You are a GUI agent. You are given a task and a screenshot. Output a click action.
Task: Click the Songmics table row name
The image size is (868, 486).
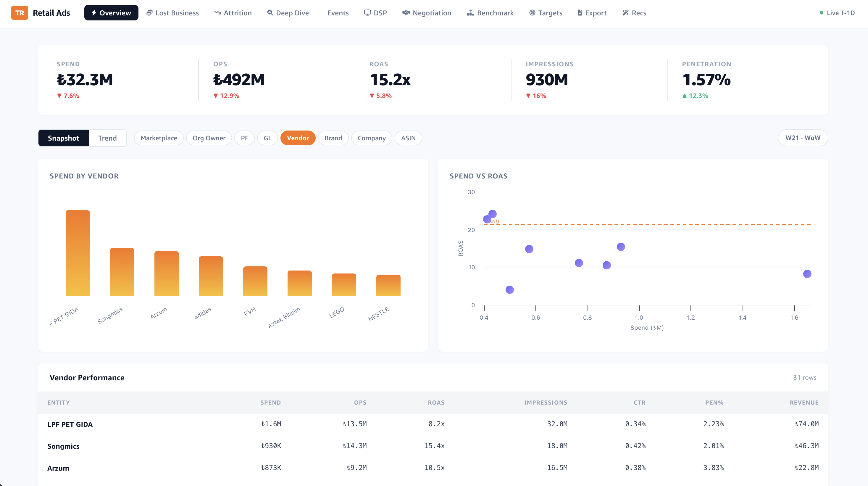(x=63, y=446)
